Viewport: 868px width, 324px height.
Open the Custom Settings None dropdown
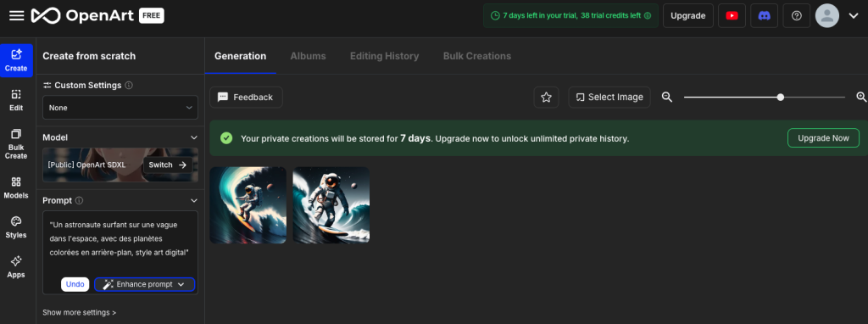120,108
